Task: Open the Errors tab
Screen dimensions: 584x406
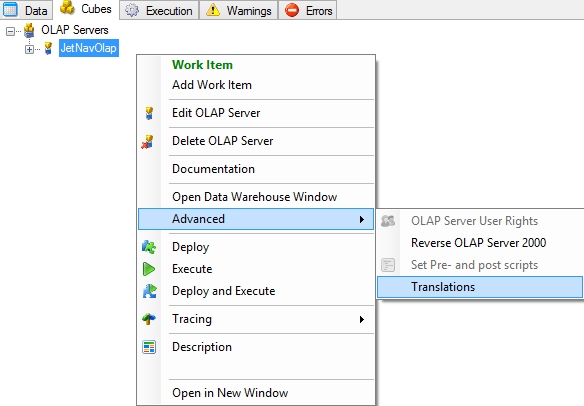Action: [308, 10]
